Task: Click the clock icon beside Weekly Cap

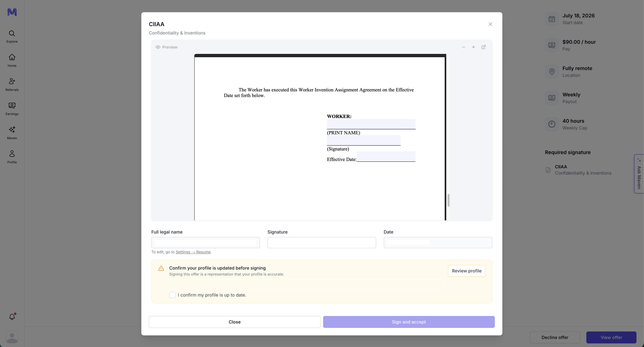Action: tap(552, 124)
